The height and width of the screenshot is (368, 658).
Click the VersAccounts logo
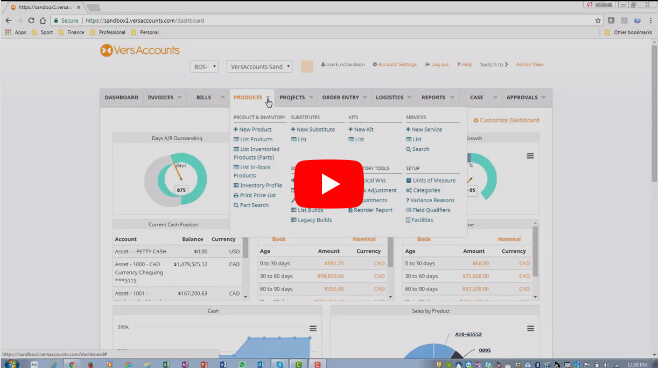140,50
